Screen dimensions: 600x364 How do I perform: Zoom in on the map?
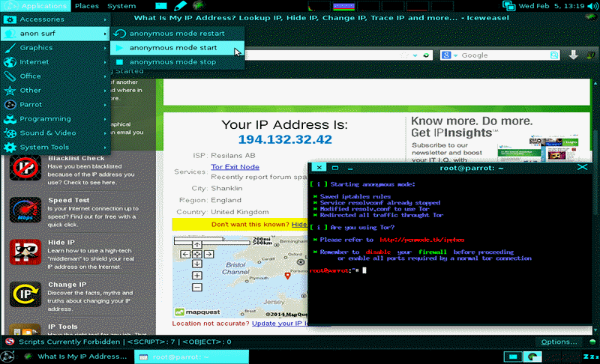point(197,276)
